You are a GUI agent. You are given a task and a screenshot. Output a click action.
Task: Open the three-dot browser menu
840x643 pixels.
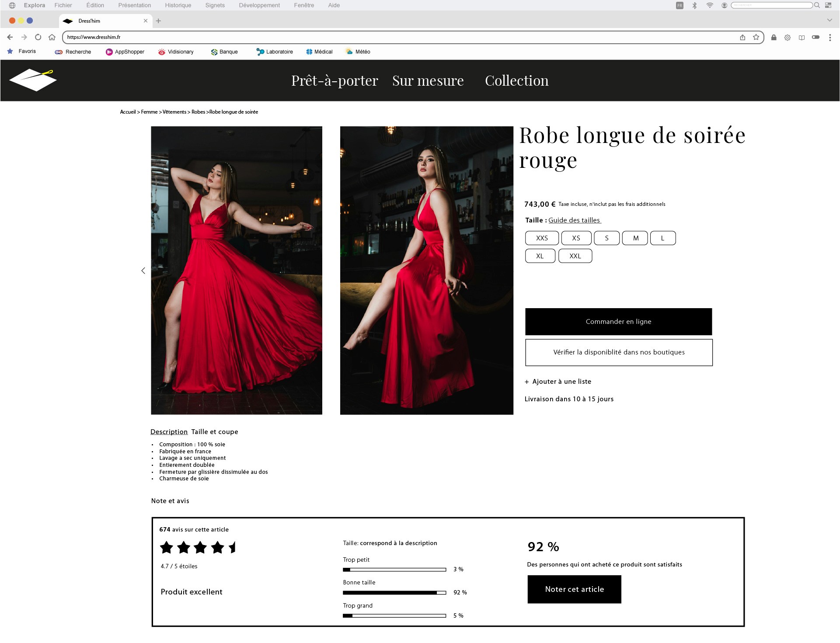(830, 38)
